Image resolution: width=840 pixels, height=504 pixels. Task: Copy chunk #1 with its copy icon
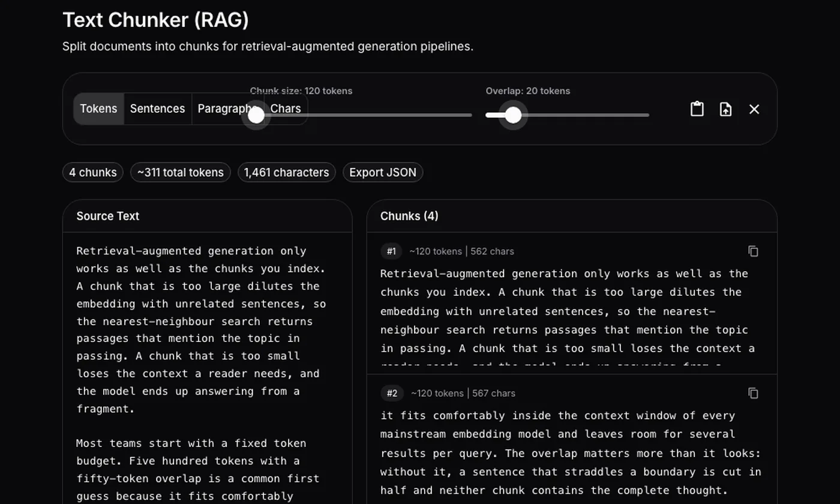coord(753,251)
